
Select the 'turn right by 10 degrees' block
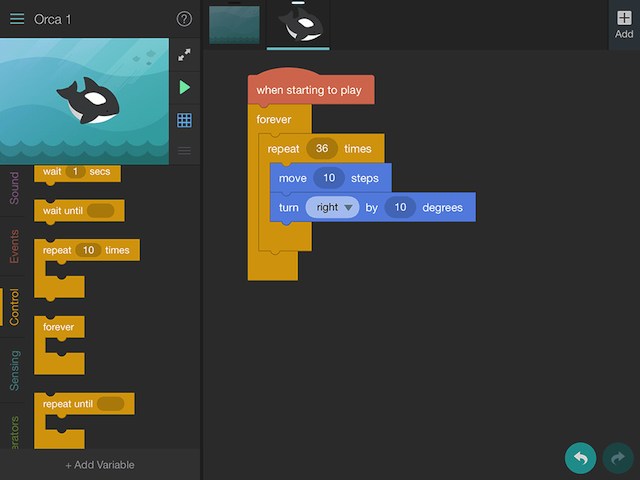[x=373, y=207]
